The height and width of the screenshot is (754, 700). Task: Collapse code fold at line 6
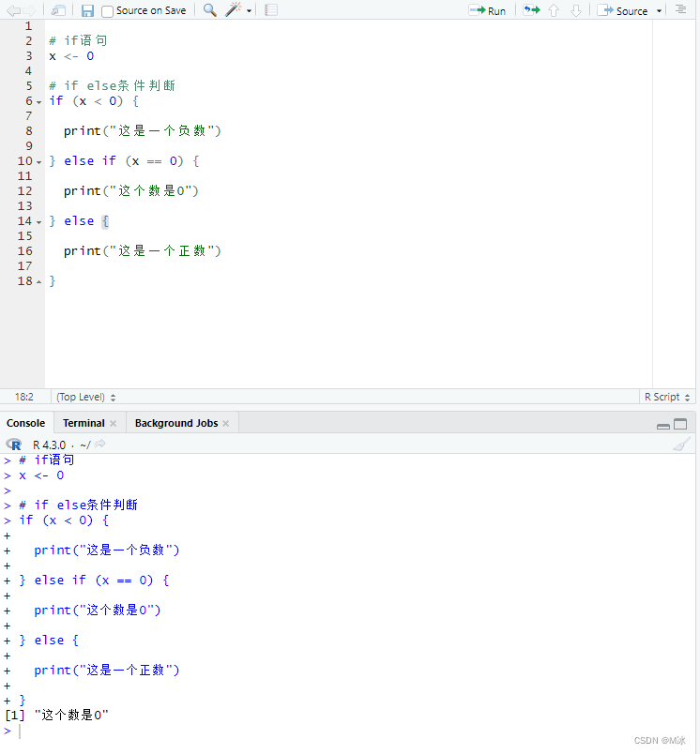pyautogui.click(x=39, y=102)
